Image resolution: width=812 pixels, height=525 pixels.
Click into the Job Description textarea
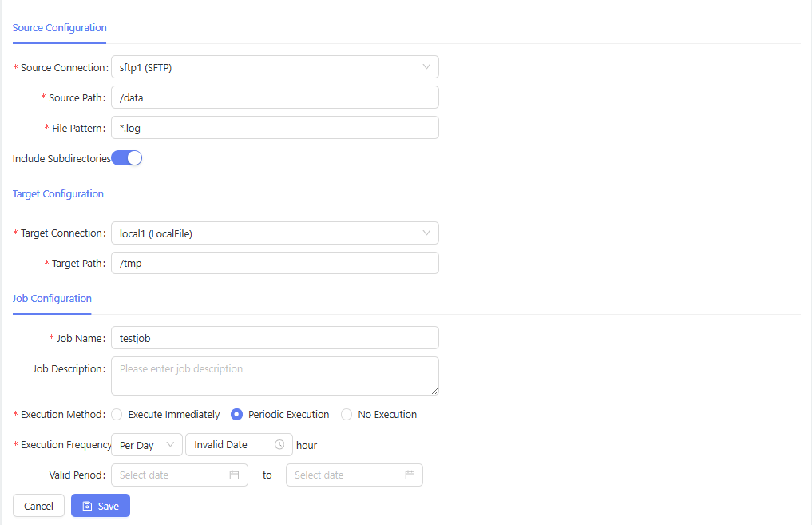tap(275, 376)
